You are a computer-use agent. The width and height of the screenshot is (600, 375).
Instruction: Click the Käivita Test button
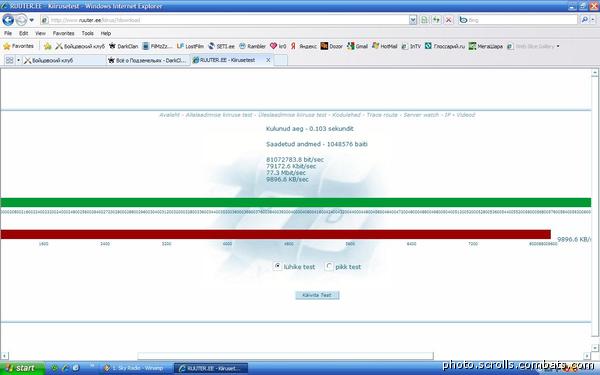[317, 295]
